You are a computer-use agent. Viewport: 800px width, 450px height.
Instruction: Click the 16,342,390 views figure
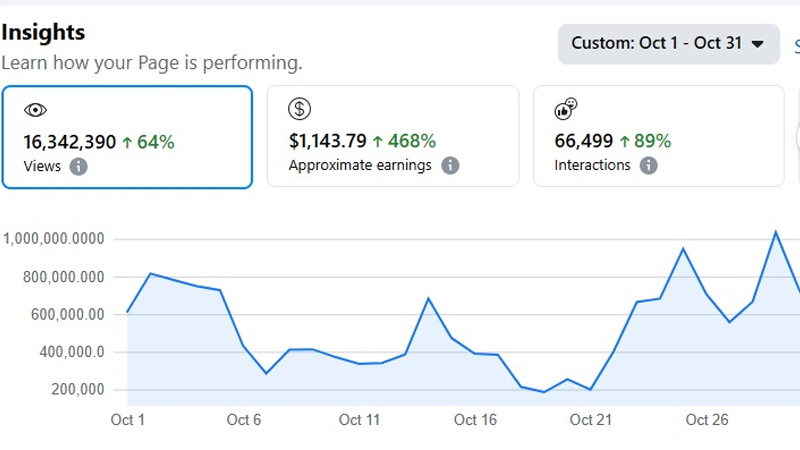pos(69,141)
